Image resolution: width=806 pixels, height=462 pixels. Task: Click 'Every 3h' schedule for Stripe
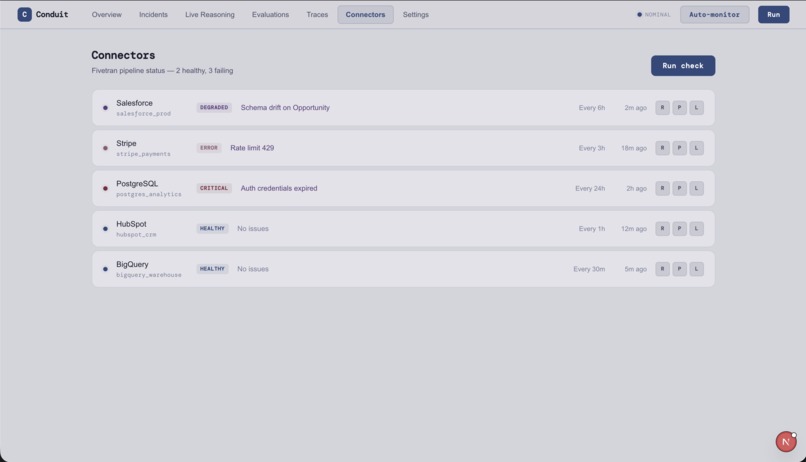592,148
